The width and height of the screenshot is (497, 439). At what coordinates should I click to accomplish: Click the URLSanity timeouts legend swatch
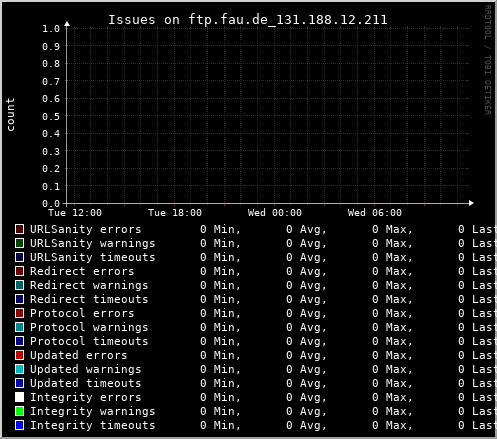click(19, 257)
